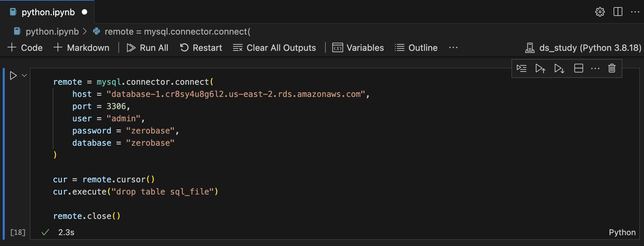The image size is (644, 246).
Task: Select the python.ipynb editor tab
Action: coord(48,12)
